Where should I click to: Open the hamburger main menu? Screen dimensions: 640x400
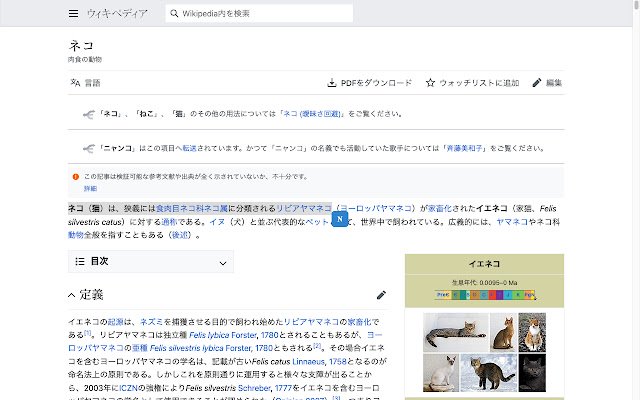point(73,13)
